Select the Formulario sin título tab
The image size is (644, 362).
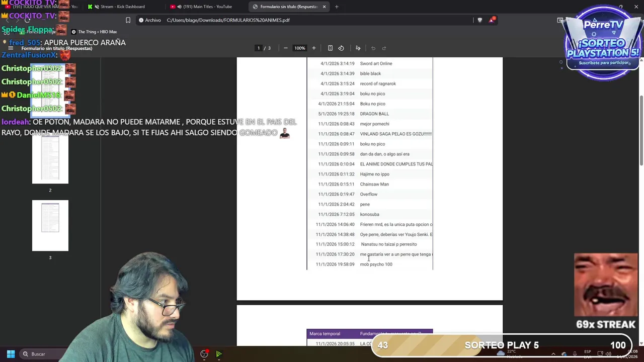point(288,7)
